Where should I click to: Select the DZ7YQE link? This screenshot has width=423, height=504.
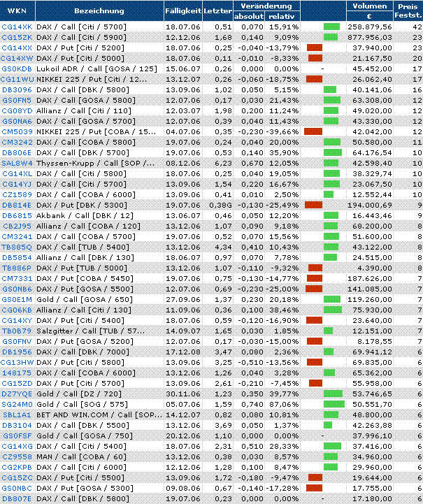pos(17,394)
